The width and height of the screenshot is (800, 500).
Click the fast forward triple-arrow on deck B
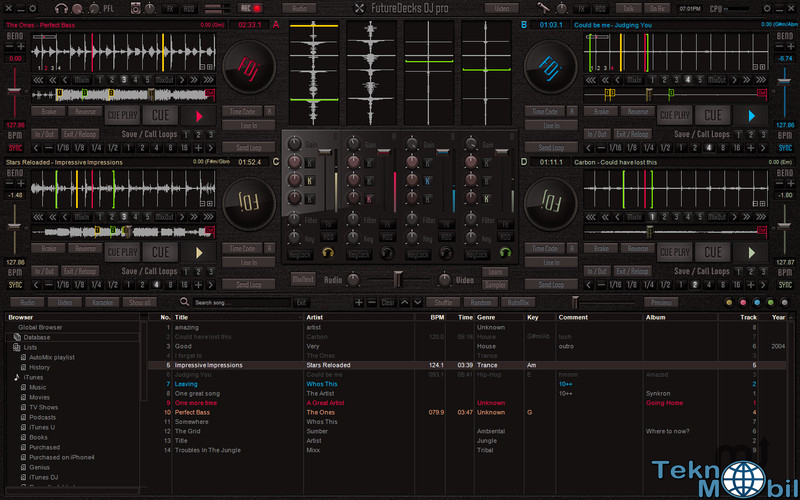tap(761, 80)
